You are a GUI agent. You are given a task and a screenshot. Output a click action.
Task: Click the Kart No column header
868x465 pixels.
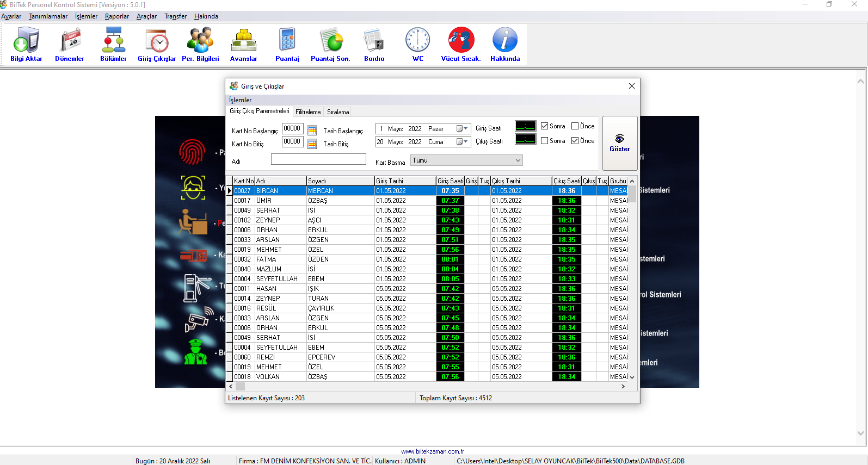point(244,181)
